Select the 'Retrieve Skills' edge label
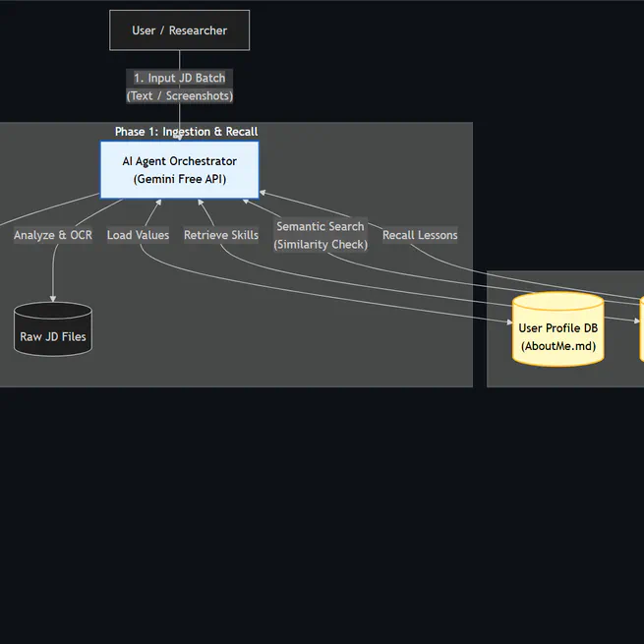The height and width of the screenshot is (644, 644). [x=221, y=235]
